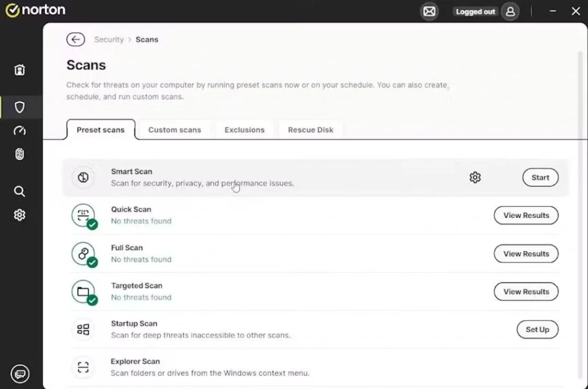588x389 pixels.
Task: View Results for Targeted Scan
Action: pyautogui.click(x=526, y=291)
